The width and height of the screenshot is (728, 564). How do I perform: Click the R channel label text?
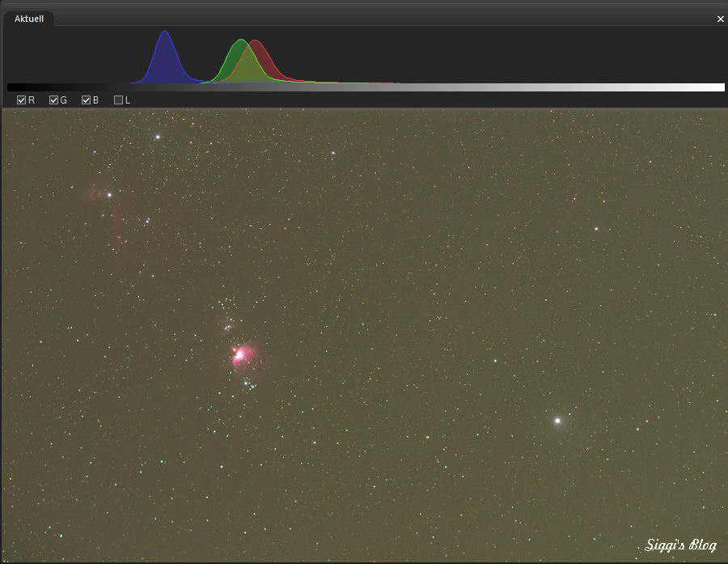pyautogui.click(x=32, y=100)
